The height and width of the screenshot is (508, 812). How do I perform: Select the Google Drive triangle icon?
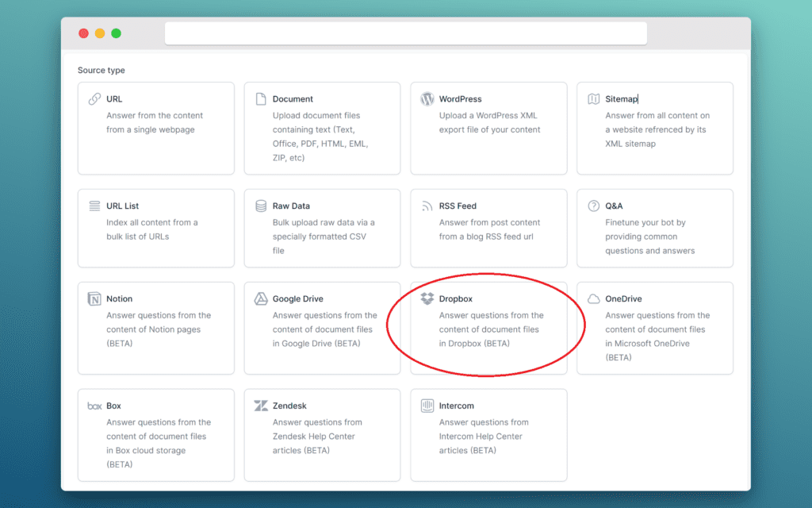coord(261,299)
